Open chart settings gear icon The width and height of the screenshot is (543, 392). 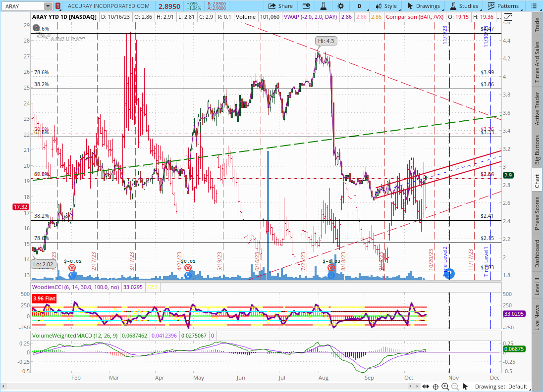(341, 6)
